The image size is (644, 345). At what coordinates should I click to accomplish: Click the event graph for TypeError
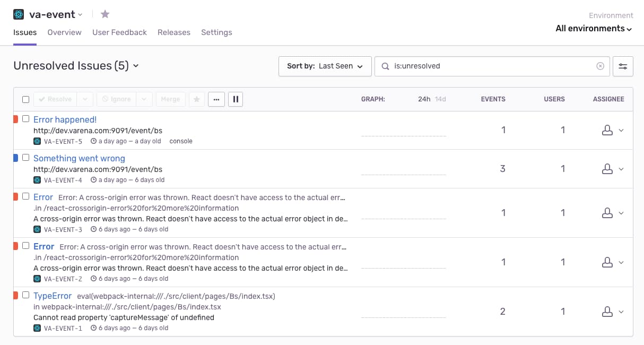click(404, 312)
